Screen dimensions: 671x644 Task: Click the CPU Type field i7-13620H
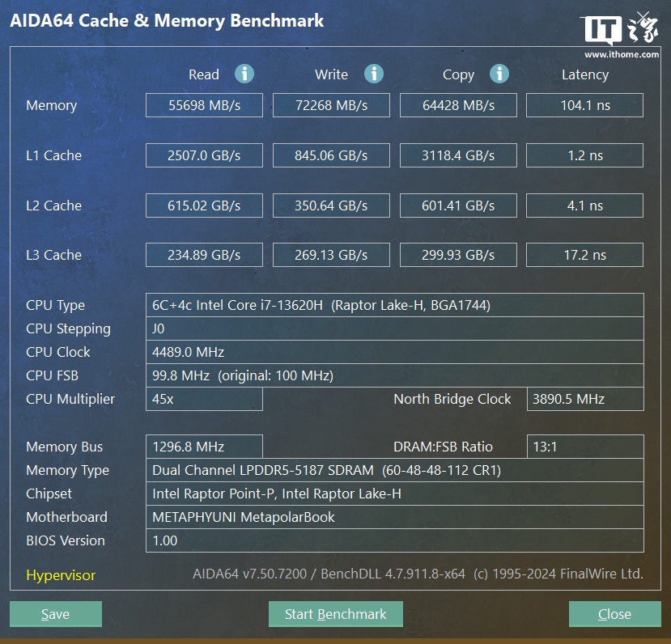[x=394, y=305]
